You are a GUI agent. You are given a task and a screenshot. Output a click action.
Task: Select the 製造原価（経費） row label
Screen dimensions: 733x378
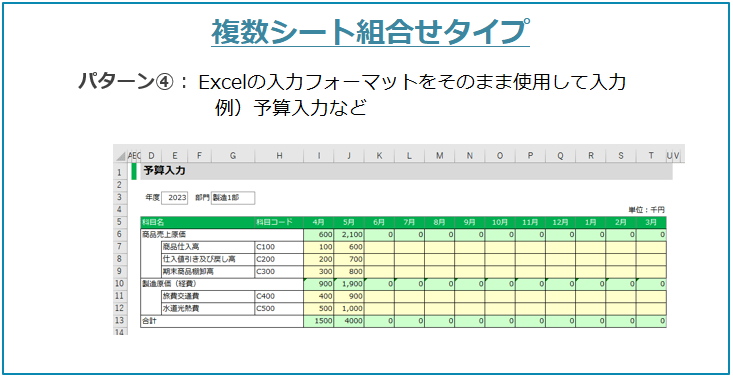click(x=222, y=284)
